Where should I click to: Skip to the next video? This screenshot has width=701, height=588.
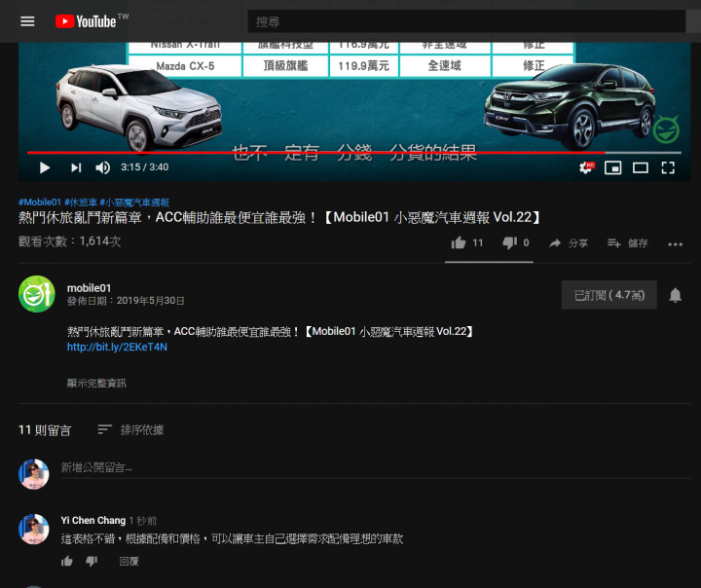[x=76, y=167]
